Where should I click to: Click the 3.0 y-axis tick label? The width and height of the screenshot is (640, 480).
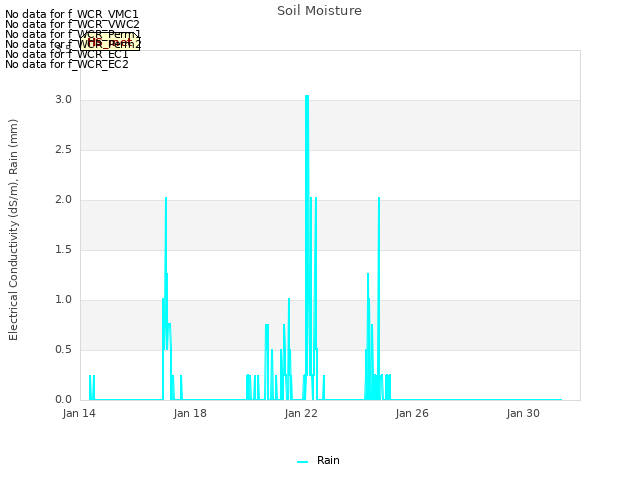63,100
